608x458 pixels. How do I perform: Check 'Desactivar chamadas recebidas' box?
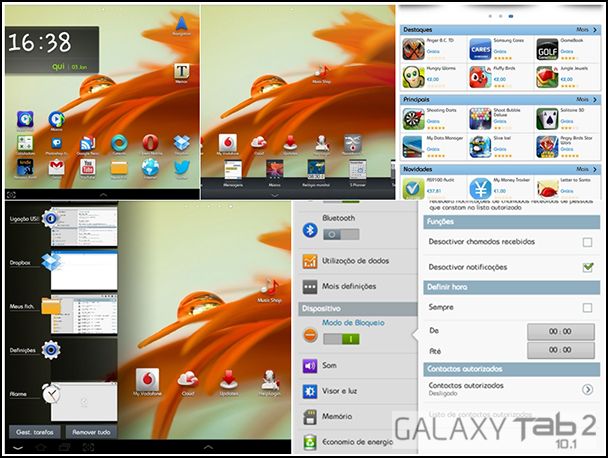tap(587, 242)
